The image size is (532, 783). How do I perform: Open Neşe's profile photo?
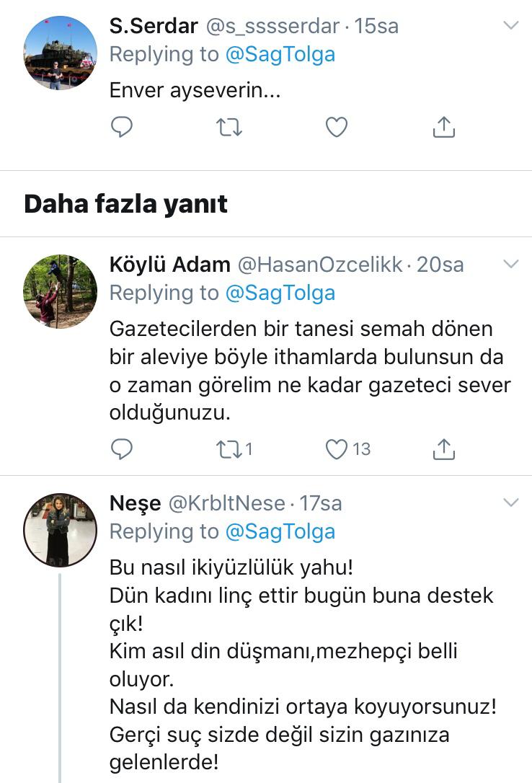tap(61, 529)
